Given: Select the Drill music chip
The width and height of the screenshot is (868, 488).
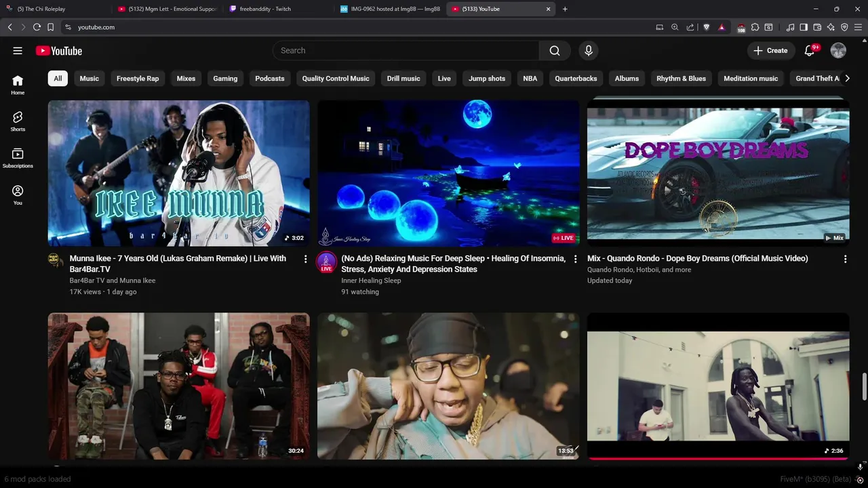Looking at the screenshot, I should coord(403,79).
